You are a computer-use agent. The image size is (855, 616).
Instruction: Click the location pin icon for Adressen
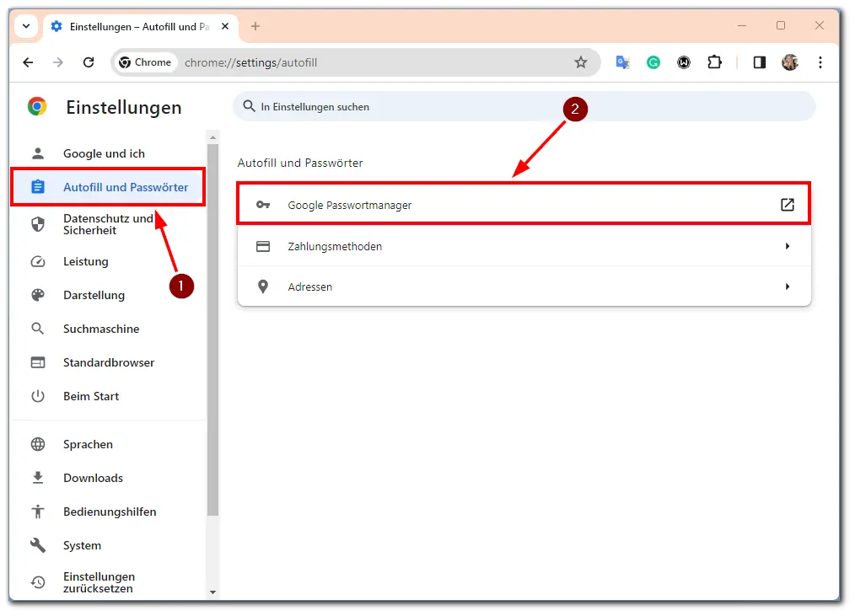(x=263, y=287)
